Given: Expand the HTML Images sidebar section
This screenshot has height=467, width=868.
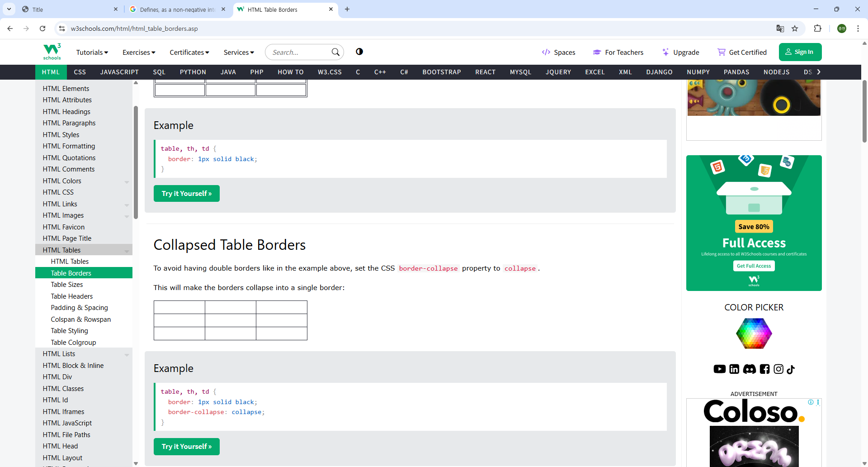Looking at the screenshot, I should [127, 216].
